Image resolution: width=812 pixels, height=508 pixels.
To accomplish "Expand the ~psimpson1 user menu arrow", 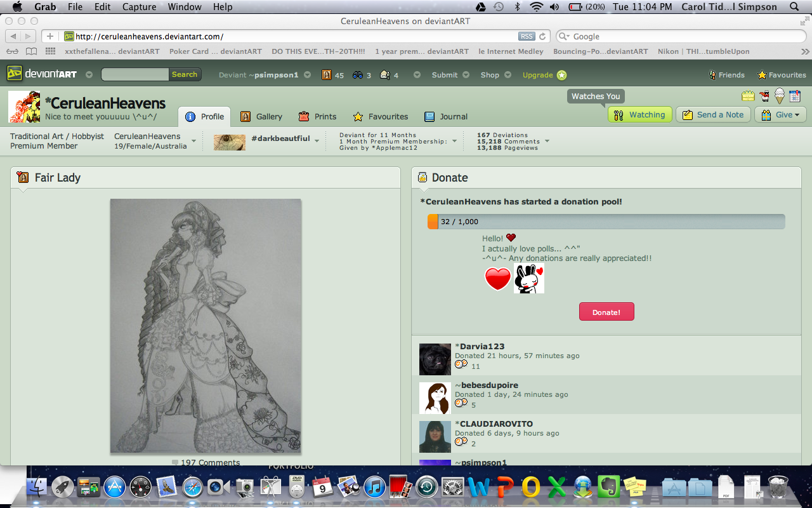I will [x=307, y=75].
